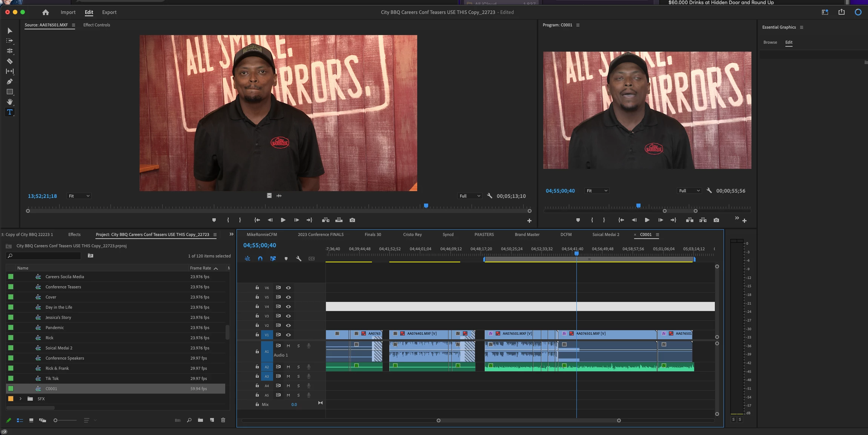Play the Program monitor sequence
This screenshot has height=435, width=868.
pos(647,220)
